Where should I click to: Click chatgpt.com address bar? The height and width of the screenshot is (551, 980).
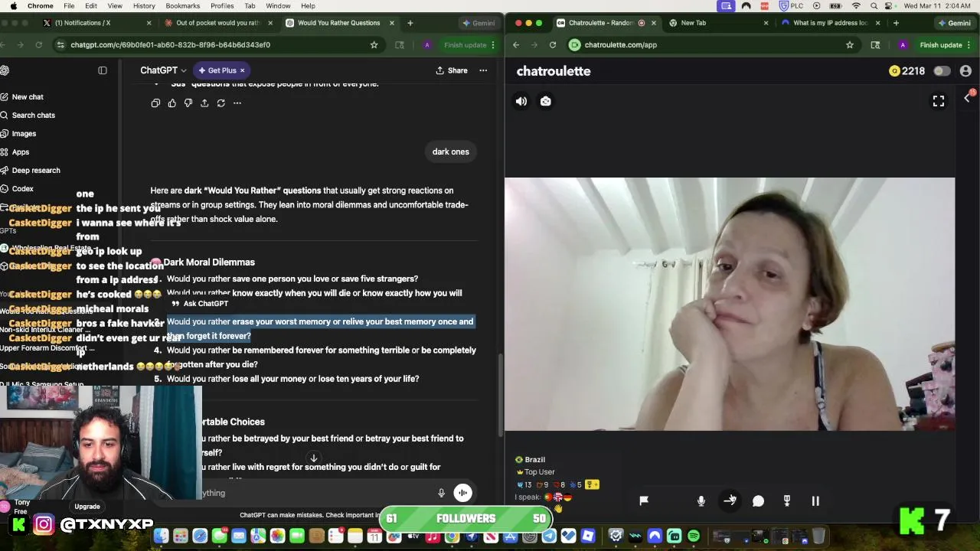pyautogui.click(x=218, y=45)
